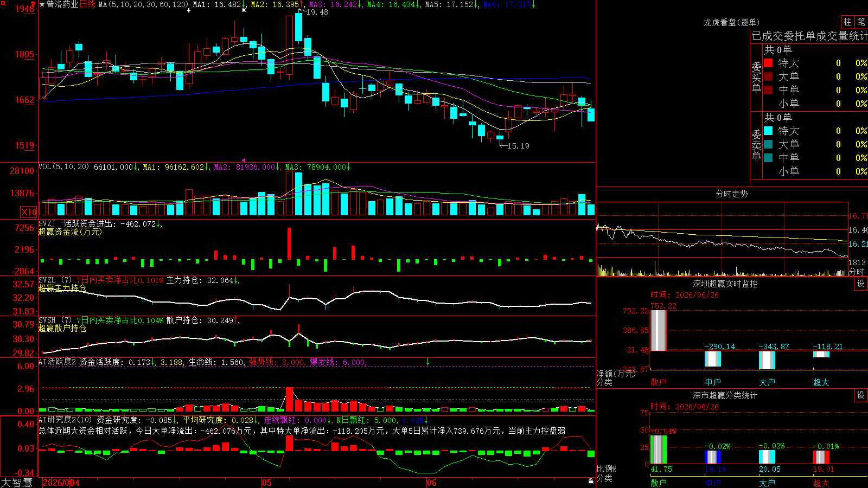
Task: Switch the 龙虎看盘 panel to 柱 view
Action: (847, 22)
